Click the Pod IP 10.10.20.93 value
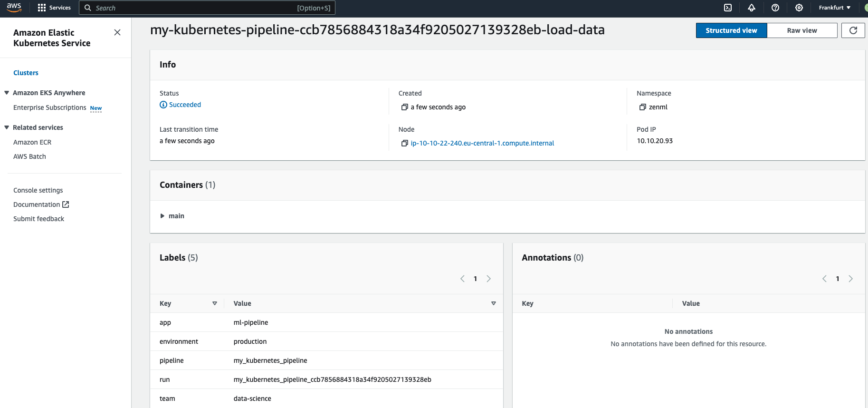The width and height of the screenshot is (868, 408). point(655,141)
